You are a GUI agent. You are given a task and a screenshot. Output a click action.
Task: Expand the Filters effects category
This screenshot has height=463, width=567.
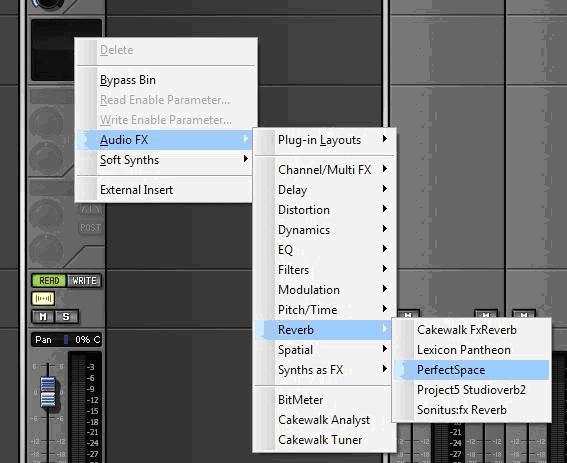[x=324, y=270]
